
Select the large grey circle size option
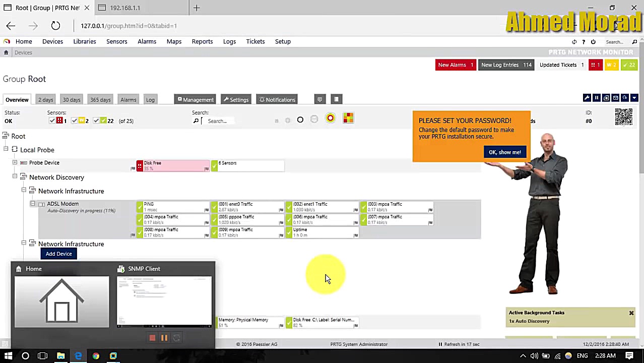point(314,119)
